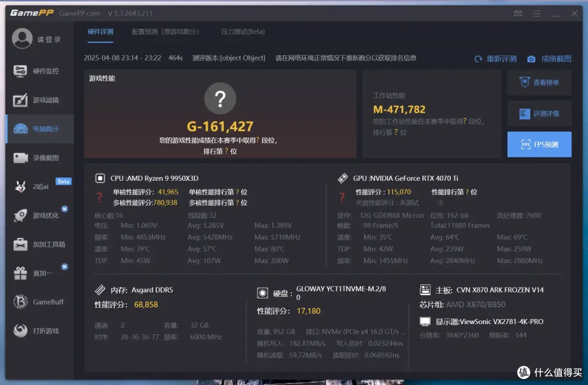Click 成绩截图 score screenshot button
Screen dimensions: 588x385
[x=549, y=59]
